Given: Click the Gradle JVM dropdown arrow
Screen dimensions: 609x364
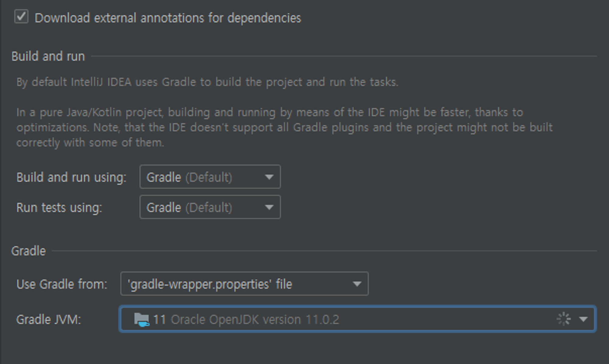Looking at the screenshot, I should point(583,319).
